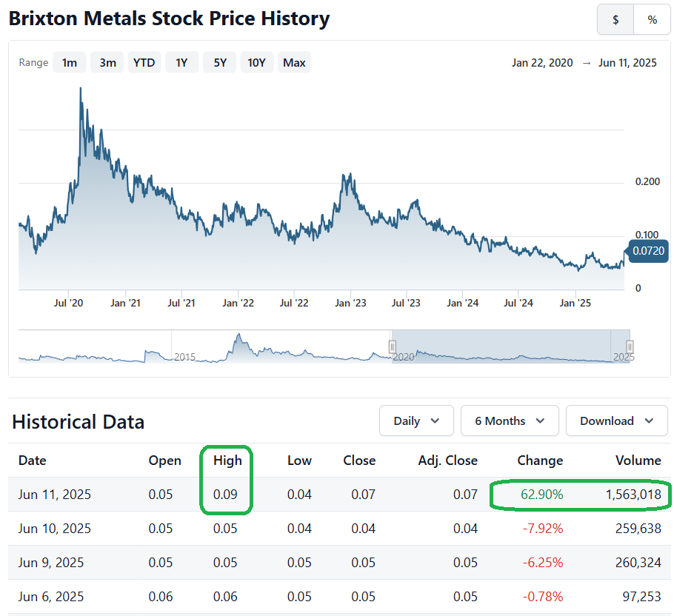Click the Change column header
The image size is (674, 616).
(x=540, y=461)
